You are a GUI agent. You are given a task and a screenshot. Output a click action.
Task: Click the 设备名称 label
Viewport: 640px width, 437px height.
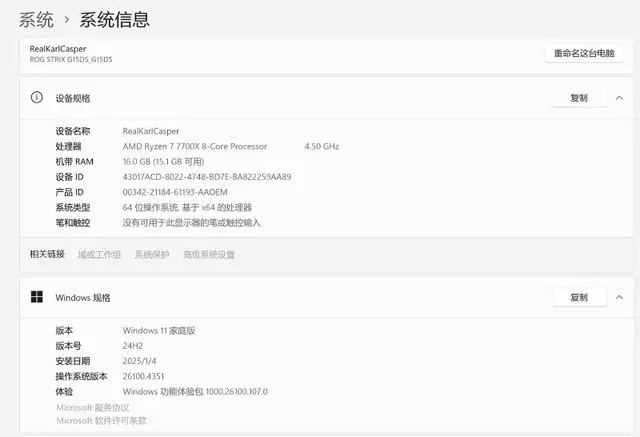(x=73, y=131)
